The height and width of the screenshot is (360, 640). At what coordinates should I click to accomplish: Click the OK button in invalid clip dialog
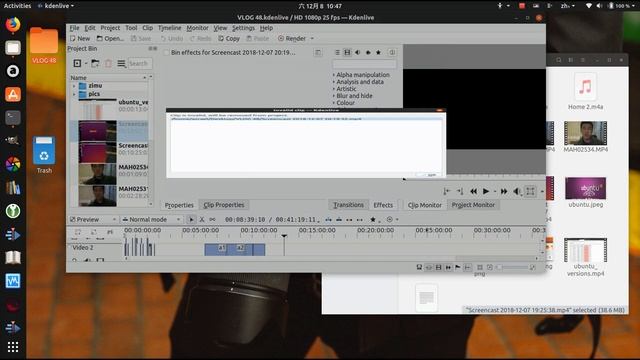click(428, 175)
